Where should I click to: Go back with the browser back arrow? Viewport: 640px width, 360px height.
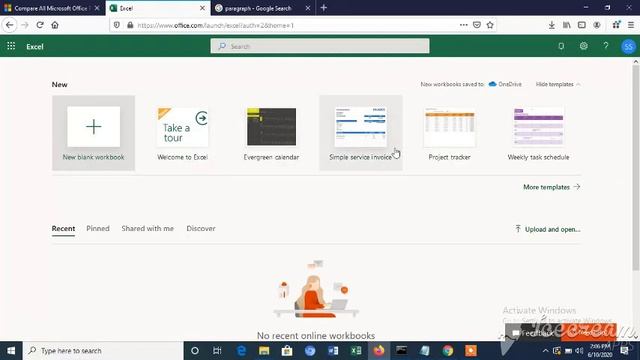(10, 25)
